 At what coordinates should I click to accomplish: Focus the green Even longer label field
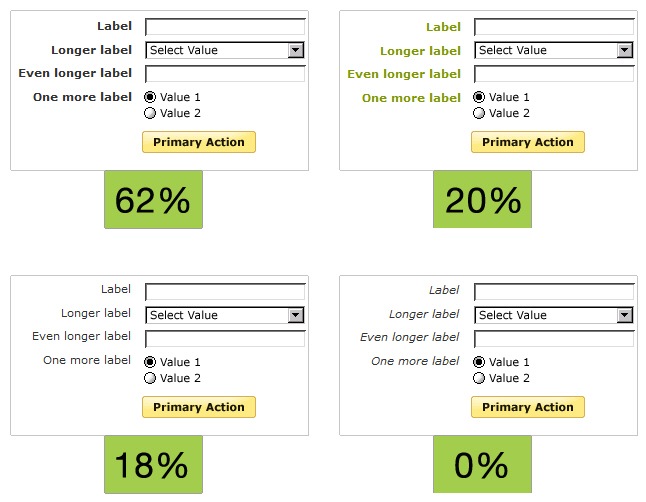[554, 74]
